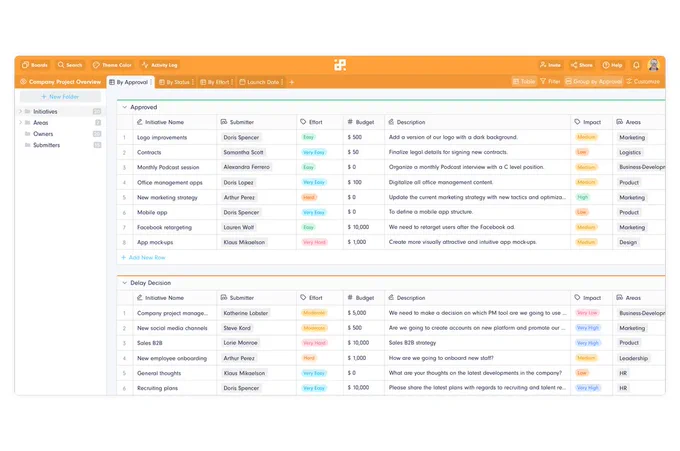Viewport: 680px width, 451px height.
Task: Click the Easy effort tag for Logo improvements
Action: (x=308, y=137)
